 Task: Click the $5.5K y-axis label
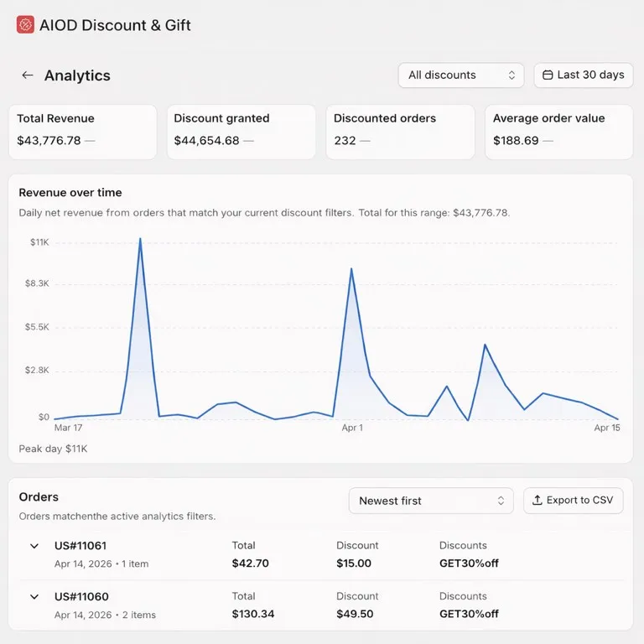pyautogui.click(x=37, y=327)
